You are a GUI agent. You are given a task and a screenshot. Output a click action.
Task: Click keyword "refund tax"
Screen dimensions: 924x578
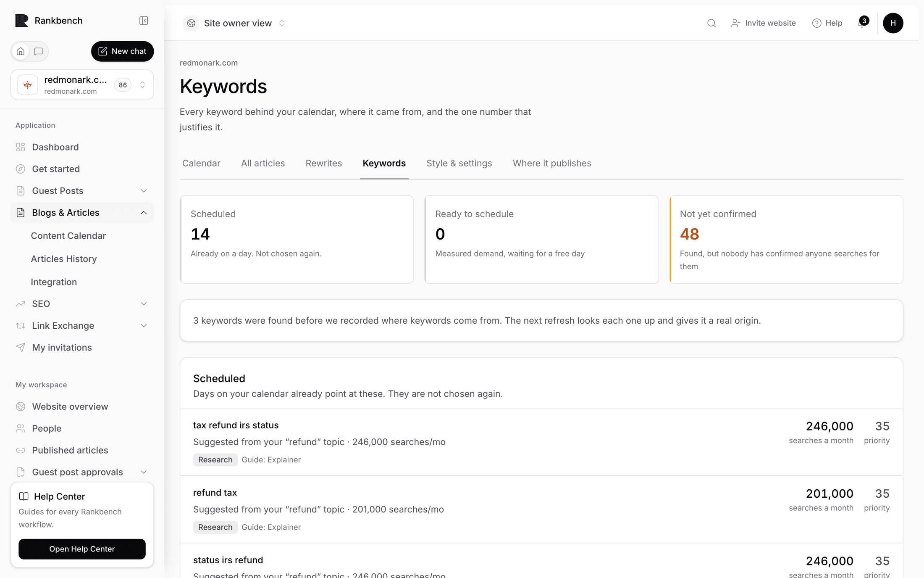(x=215, y=492)
